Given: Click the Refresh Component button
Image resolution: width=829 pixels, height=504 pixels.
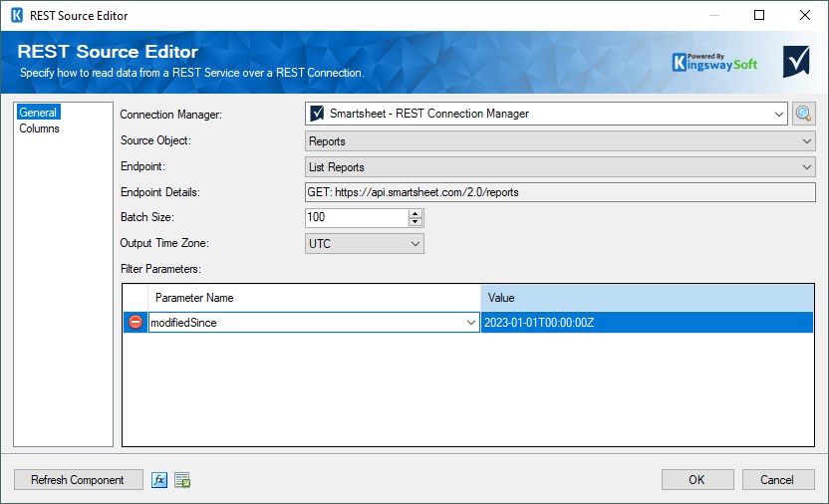Looking at the screenshot, I should click(79, 480).
